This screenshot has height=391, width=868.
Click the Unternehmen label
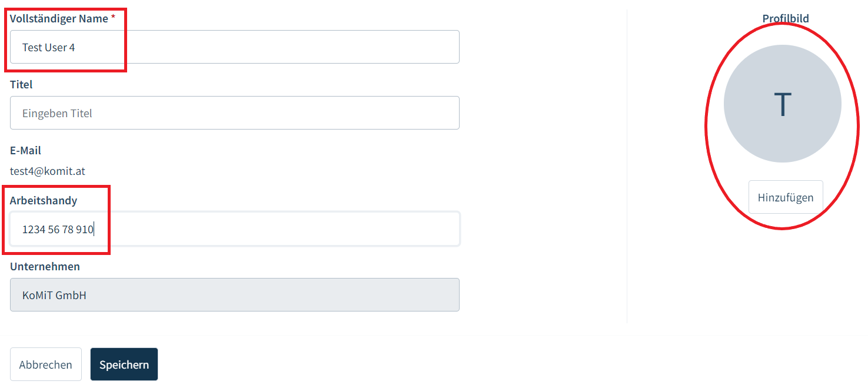coord(45,266)
